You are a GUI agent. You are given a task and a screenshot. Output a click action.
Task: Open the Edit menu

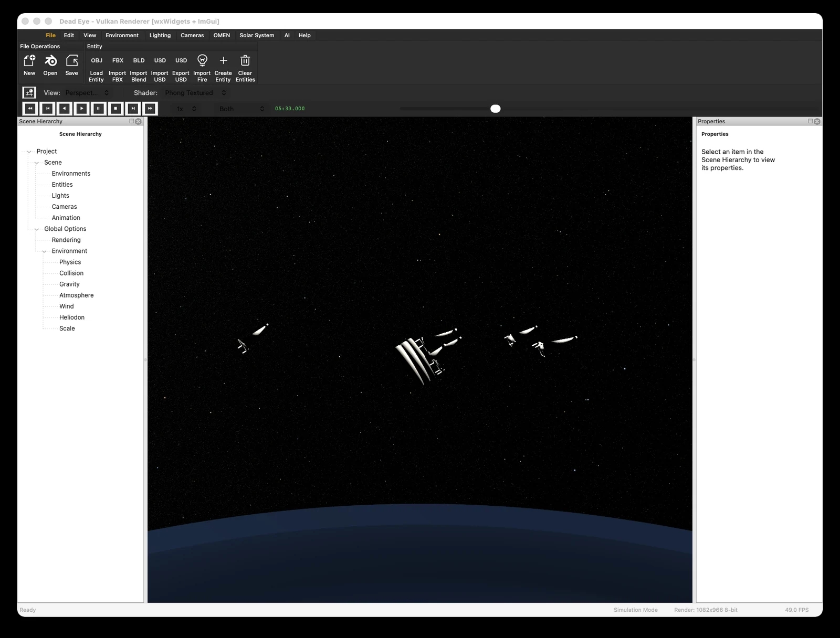click(x=69, y=35)
